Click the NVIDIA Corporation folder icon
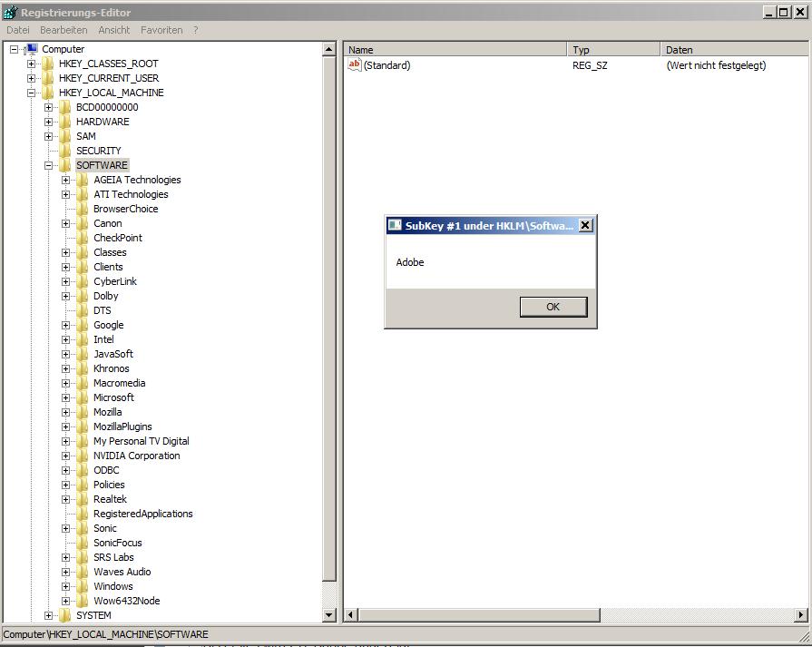 tap(83, 456)
